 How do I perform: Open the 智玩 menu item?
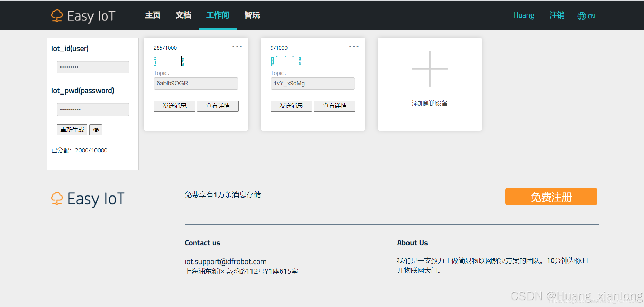coord(252,15)
